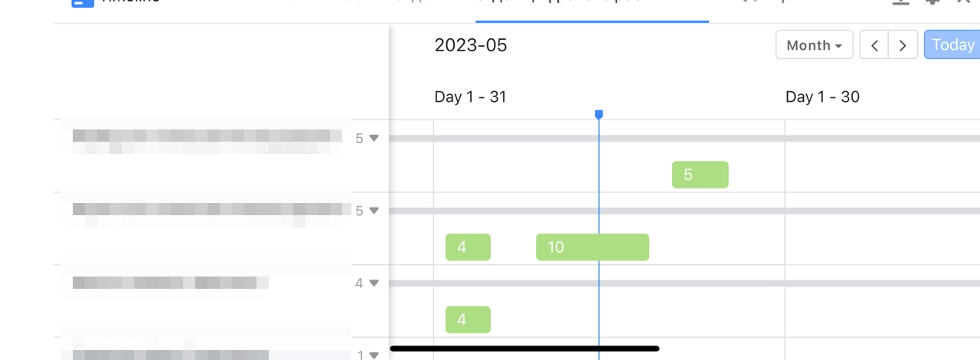Screen dimensions: 980x360
Task: Open the green bar 4 in second group
Action: (468, 247)
